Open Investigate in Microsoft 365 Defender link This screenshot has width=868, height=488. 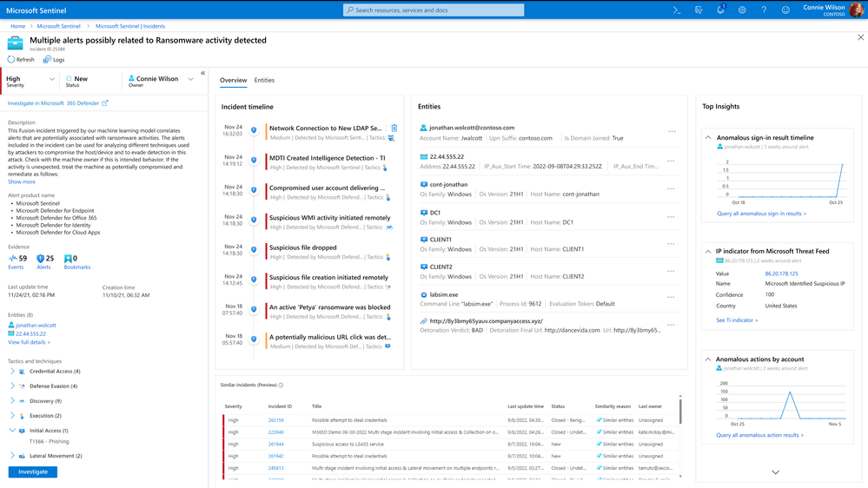click(57, 103)
